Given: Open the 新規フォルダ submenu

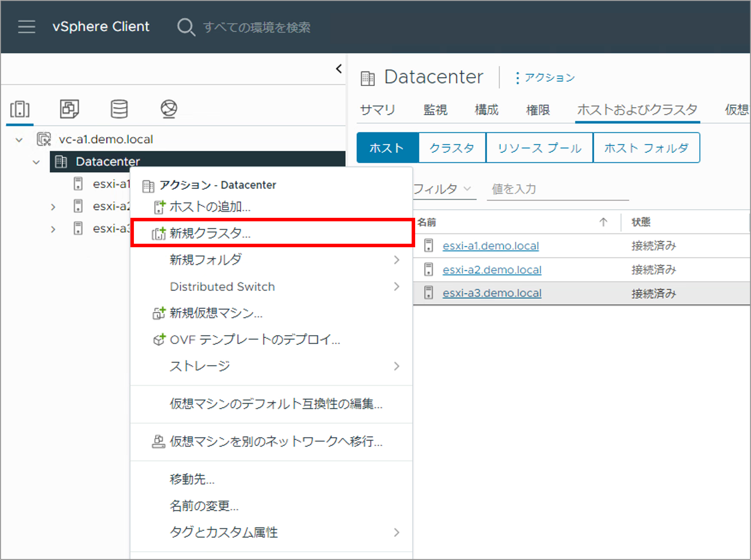Looking at the screenshot, I should [x=271, y=260].
